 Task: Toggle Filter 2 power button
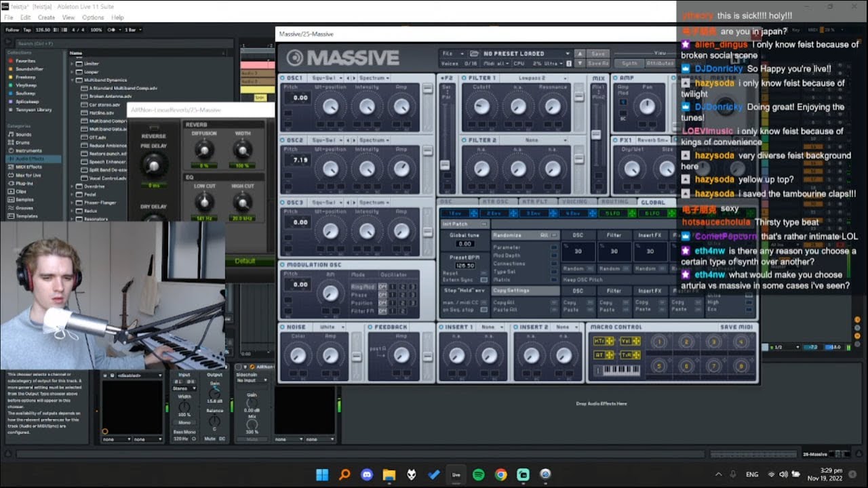click(465, 140)
